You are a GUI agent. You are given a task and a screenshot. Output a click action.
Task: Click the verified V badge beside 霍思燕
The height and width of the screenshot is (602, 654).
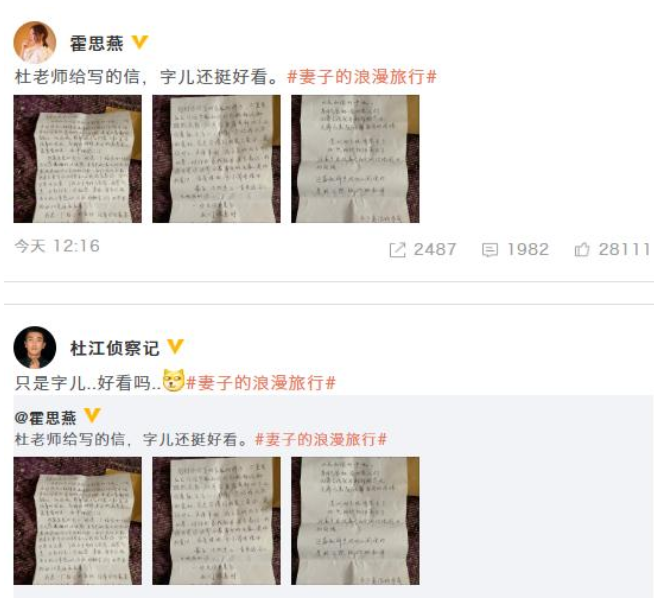(x=140, y=43)
